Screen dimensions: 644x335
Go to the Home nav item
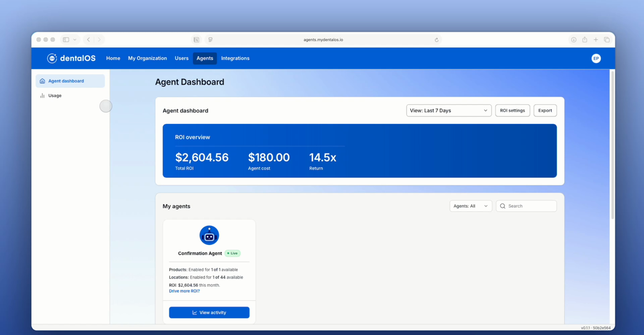pyautogui.click(x=113, y=58)
